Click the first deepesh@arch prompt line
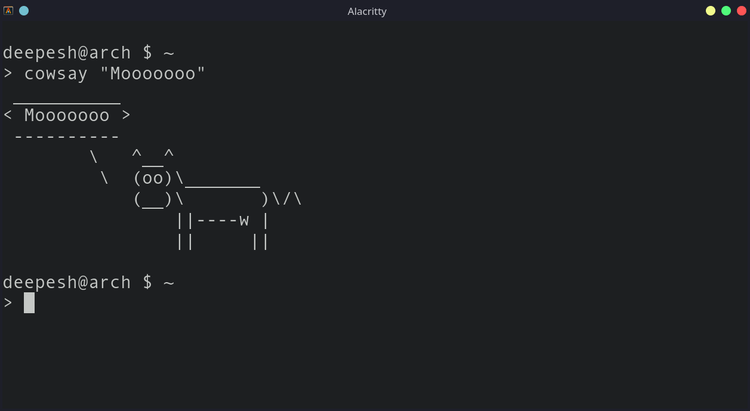This screenshot has width=750, height=411. point(88,53)
